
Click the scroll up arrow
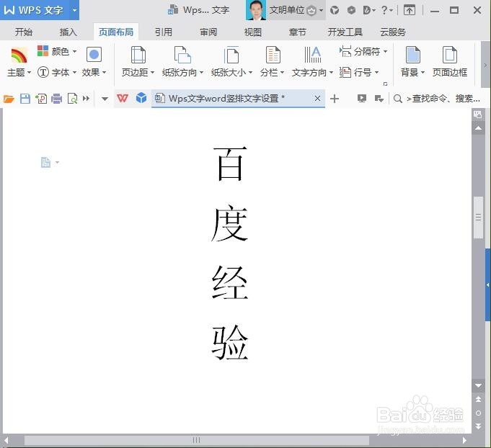point(478,128)
